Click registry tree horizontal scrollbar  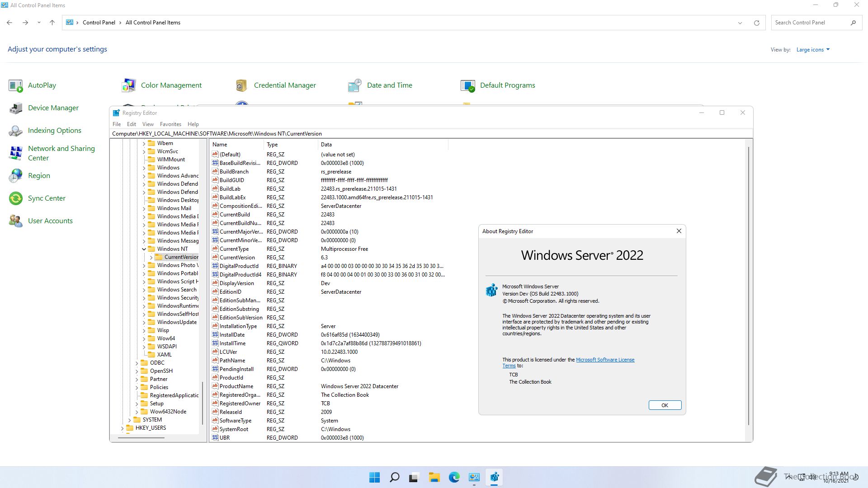pos(141,437)
